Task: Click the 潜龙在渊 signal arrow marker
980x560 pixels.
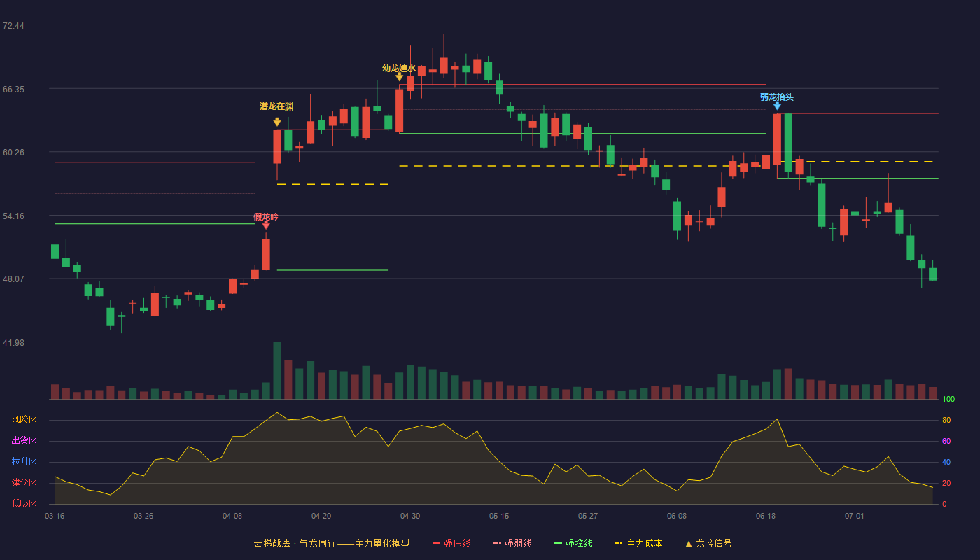Action: pos(277,122)
